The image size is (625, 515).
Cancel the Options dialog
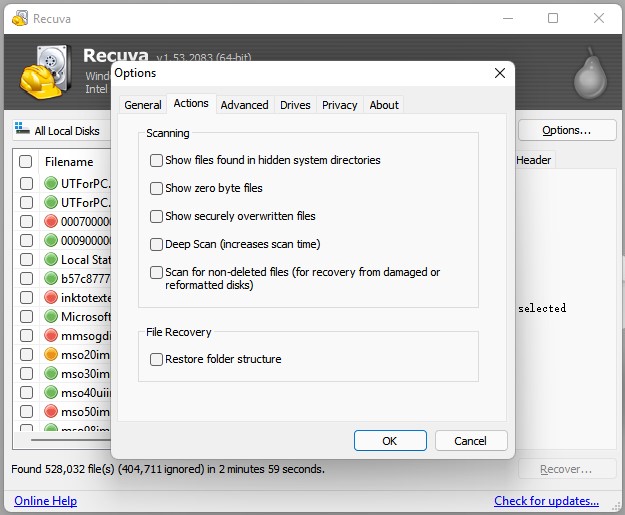(471, 441)
